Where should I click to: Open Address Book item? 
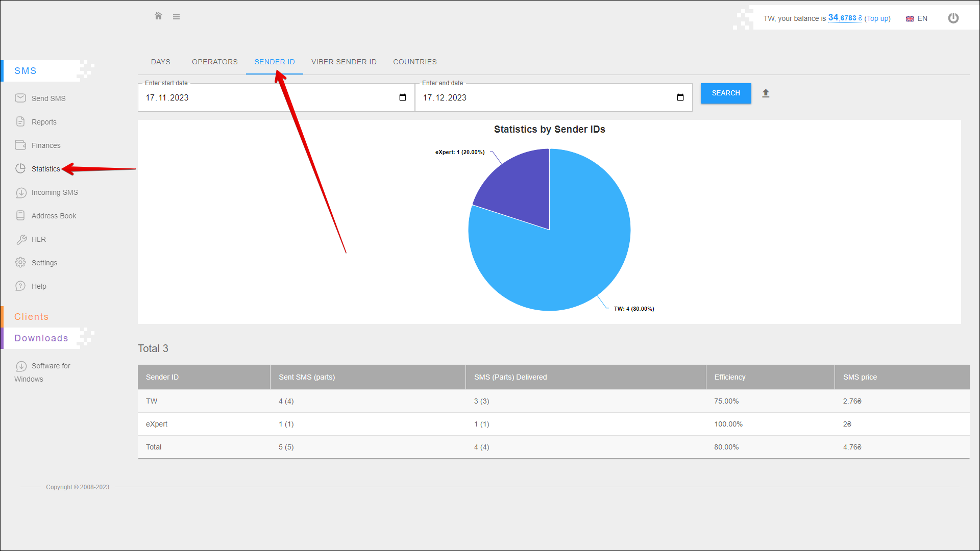[54, 216]
